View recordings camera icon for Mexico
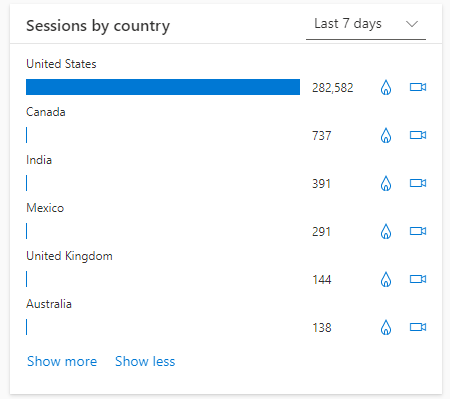 418,231
